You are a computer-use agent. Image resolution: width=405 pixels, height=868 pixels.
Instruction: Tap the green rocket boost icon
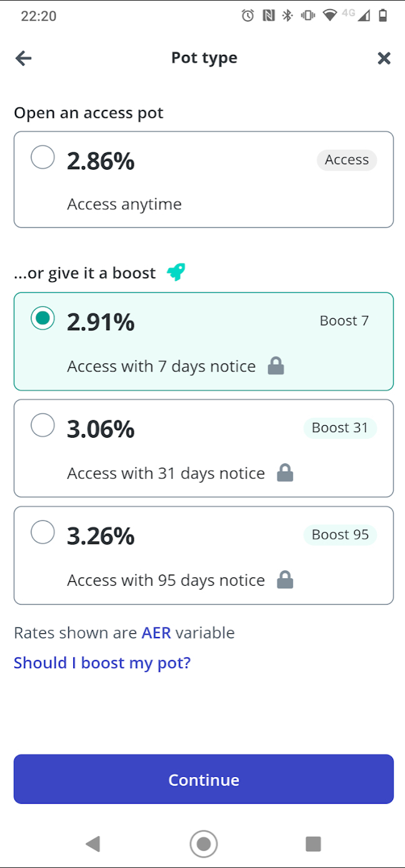coord(176,272)
